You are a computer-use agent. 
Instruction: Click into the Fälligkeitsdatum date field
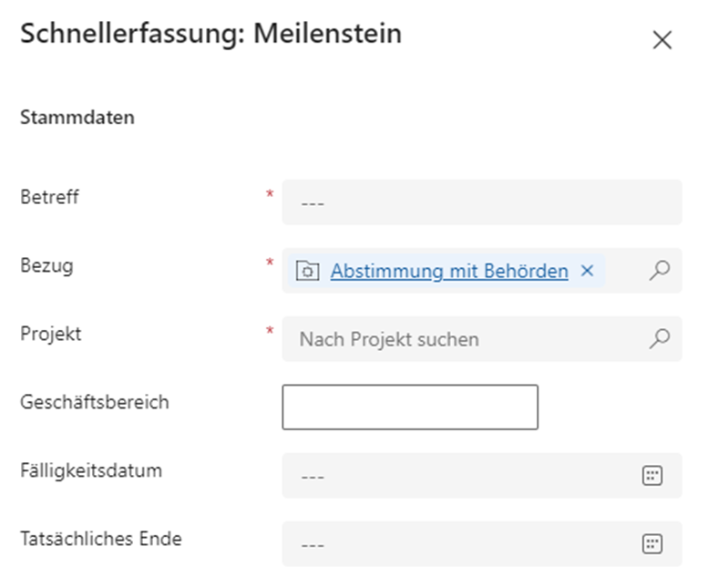[x=456, y=476]
